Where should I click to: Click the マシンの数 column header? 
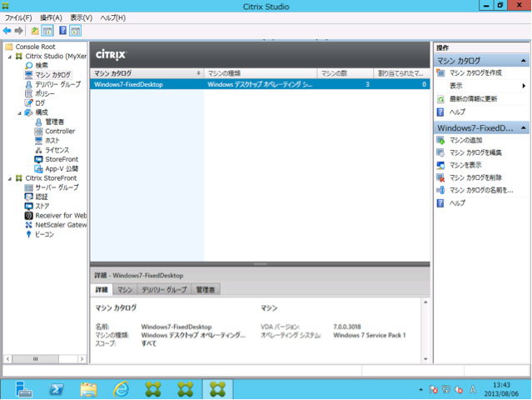345,73
